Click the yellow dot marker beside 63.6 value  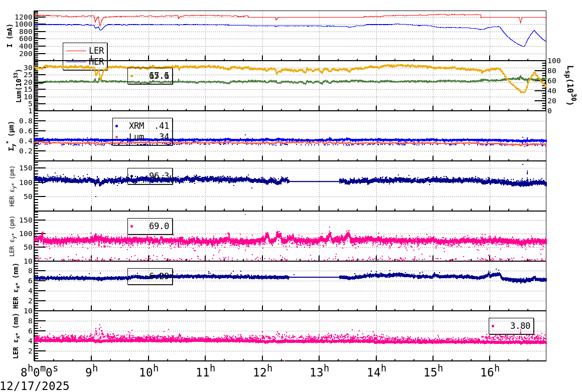tap(131, 76)
